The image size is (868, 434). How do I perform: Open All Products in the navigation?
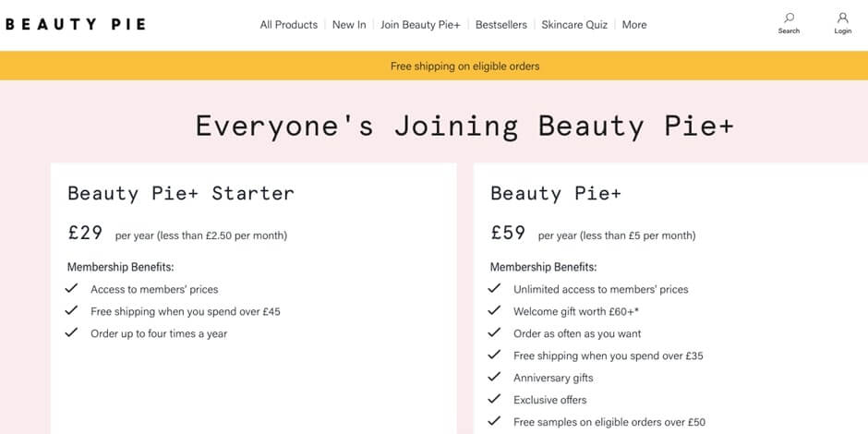pos(289,25)
